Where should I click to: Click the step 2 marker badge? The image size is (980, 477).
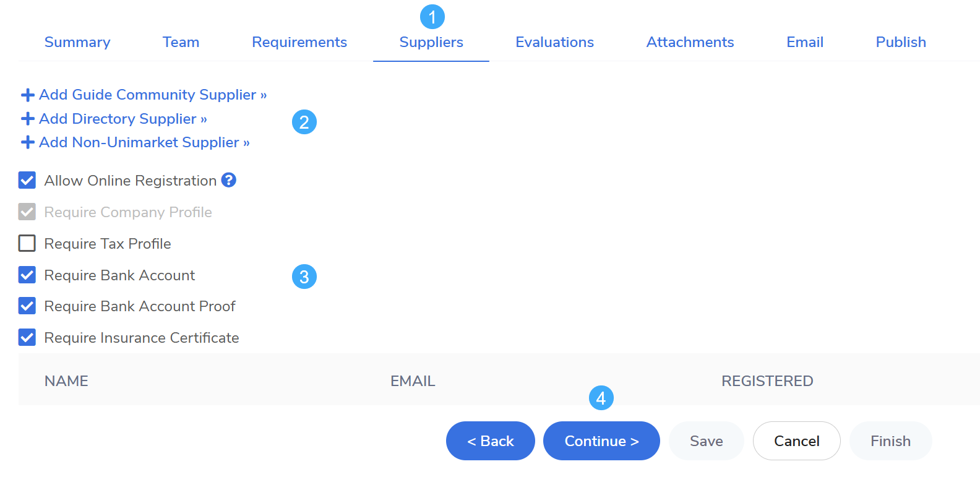coord(304,122)
